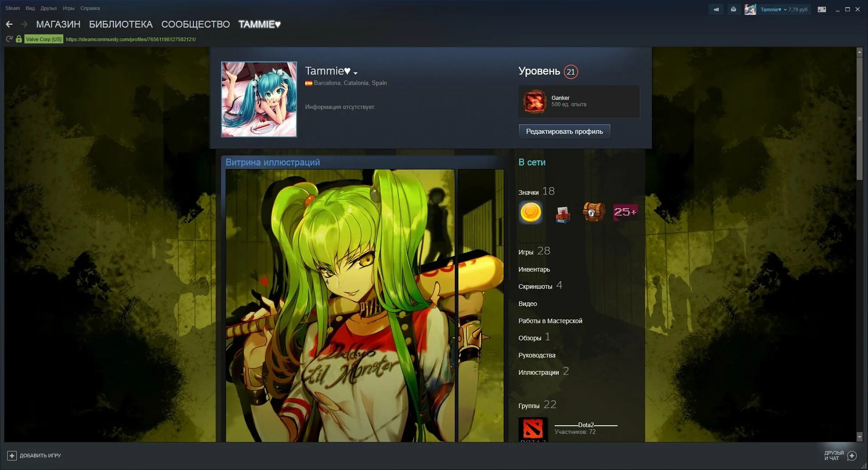Click the level 21 circle badge

[x=571, y=72]
